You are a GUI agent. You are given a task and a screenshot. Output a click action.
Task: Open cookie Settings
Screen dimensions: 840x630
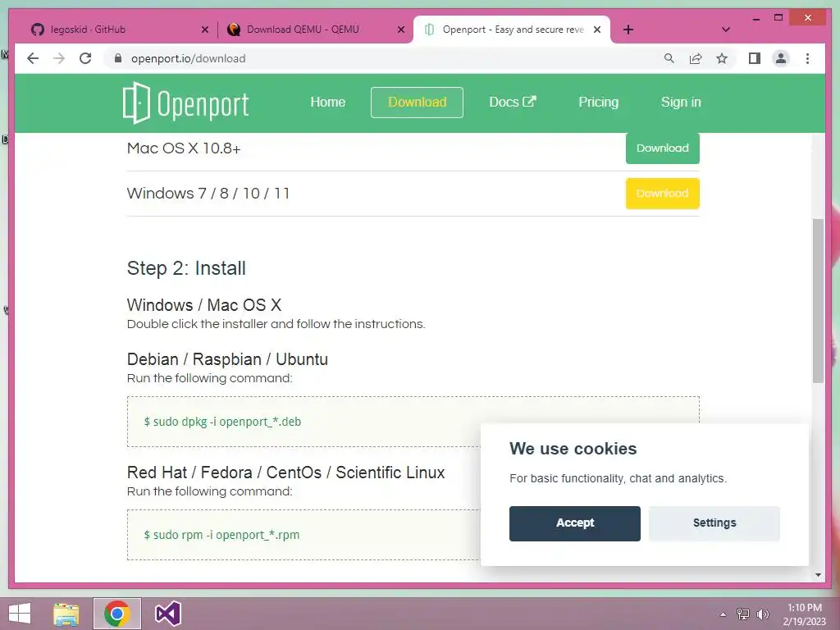(x=714, y=523)
